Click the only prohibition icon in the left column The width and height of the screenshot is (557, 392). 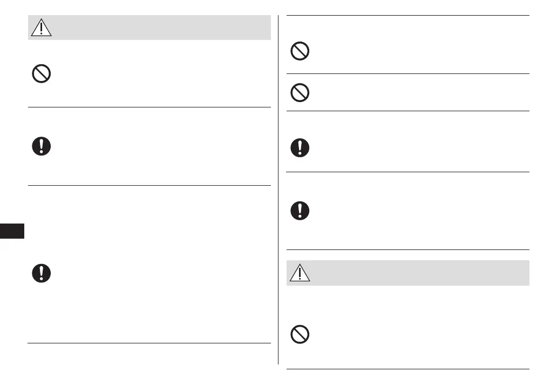42,73
